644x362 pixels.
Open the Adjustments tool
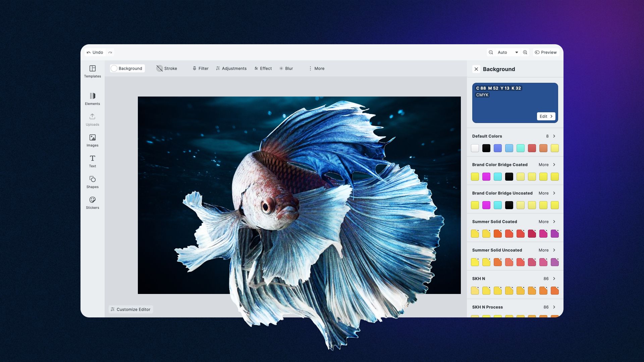pos(231,68)
